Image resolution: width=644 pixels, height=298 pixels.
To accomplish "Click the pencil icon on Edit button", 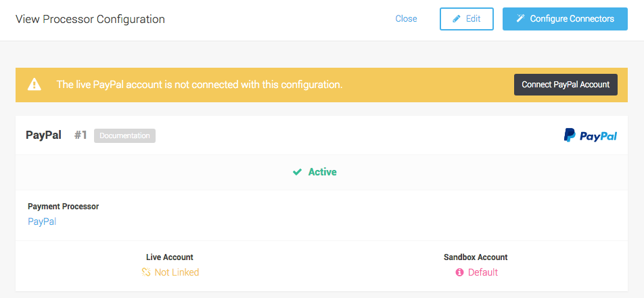I will [x=456, y=19].
